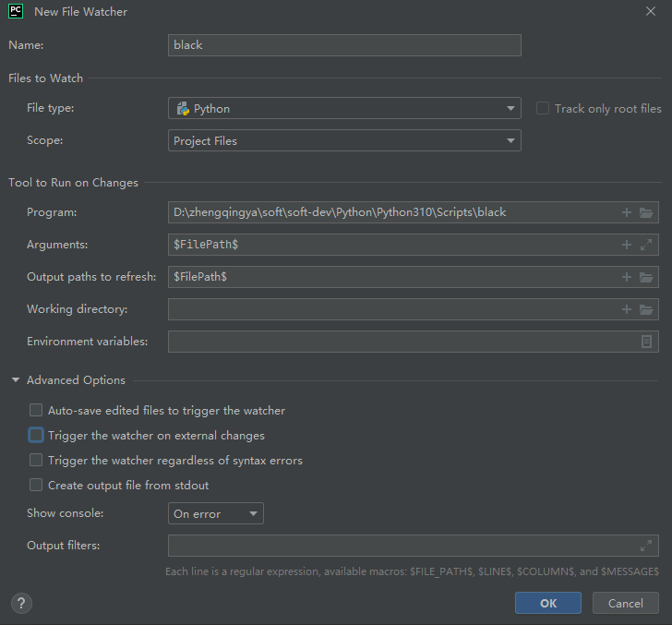Screen dimensions: 672x625
Task: Enable Create output file from stdout
Action: 36,485
